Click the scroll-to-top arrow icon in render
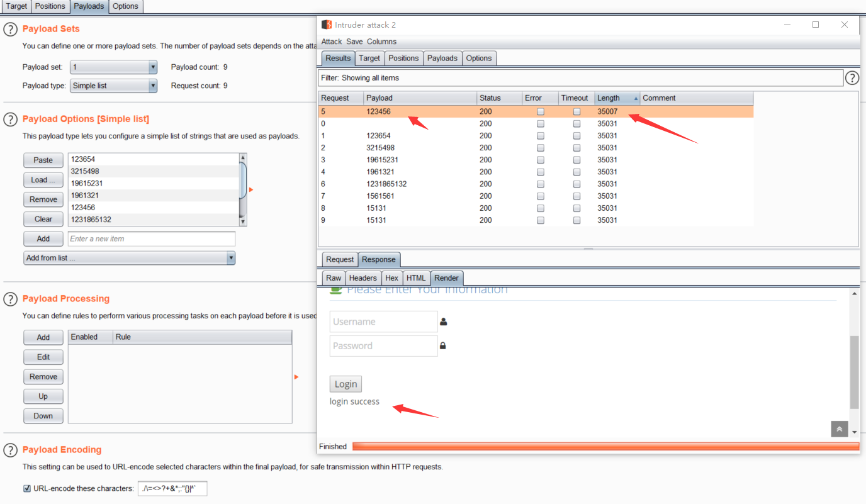This screenshot has width=866, height=504. pos(839,428)
